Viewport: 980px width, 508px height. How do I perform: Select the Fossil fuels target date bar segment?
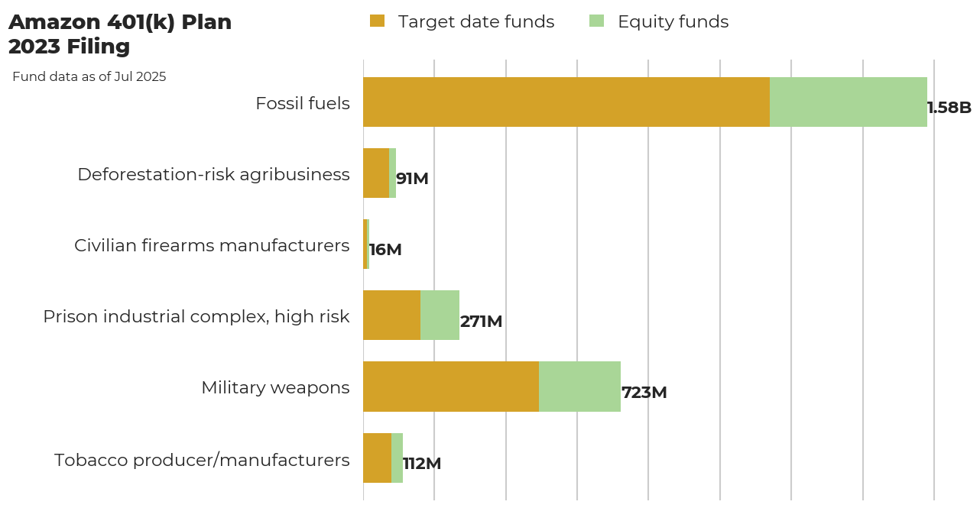(566, 102)
